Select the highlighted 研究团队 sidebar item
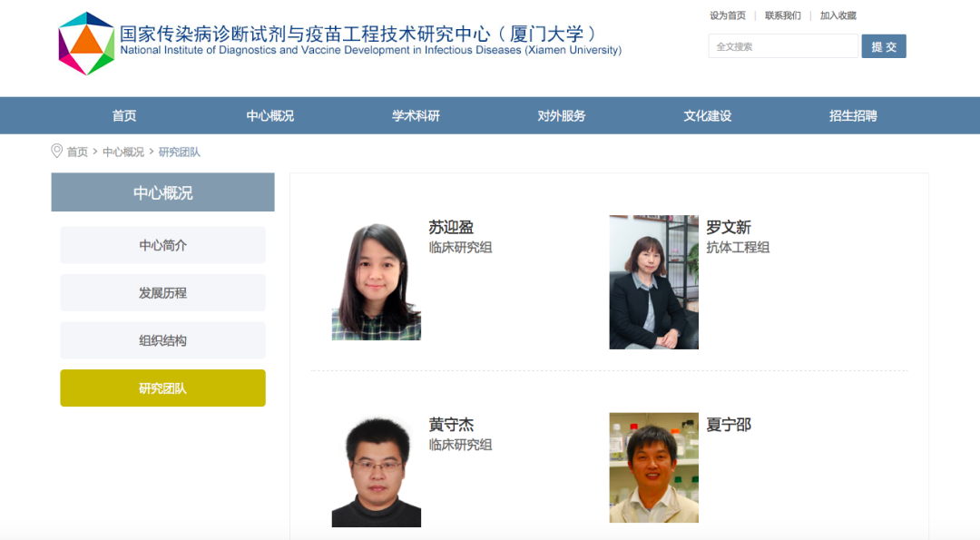This screenshot has height=540, width=980. (x=162, y=388)
